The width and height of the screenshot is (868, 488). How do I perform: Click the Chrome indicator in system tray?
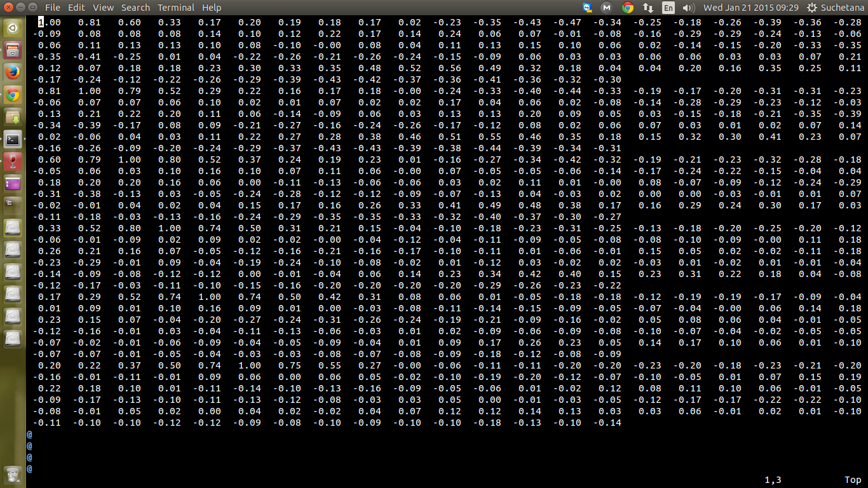pyautogui.click(x=628, y=8)
